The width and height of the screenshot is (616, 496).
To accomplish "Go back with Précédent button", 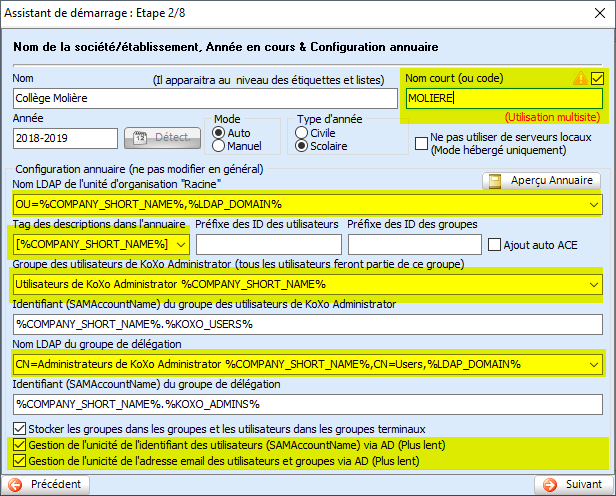I will click(x=46, y=484).
